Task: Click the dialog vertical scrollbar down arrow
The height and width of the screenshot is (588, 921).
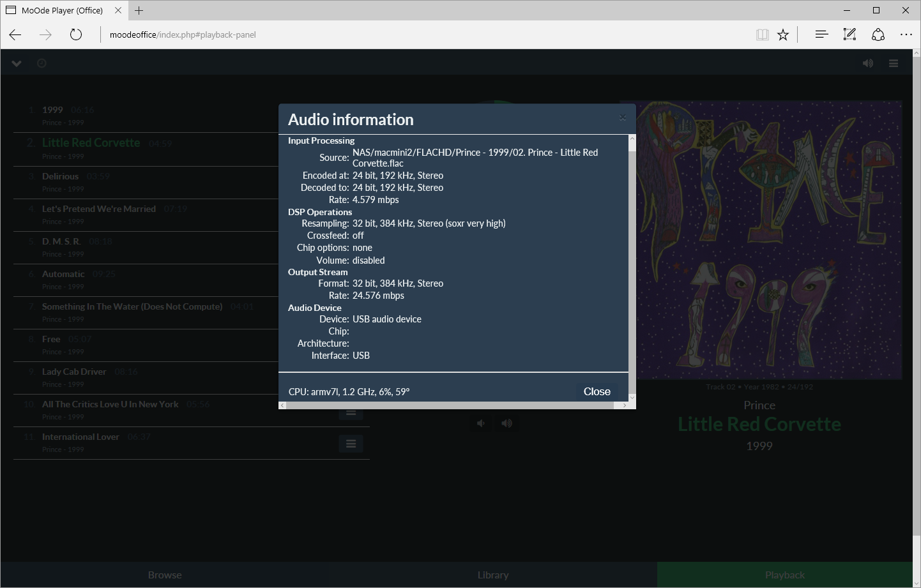Action: [632, 397]
